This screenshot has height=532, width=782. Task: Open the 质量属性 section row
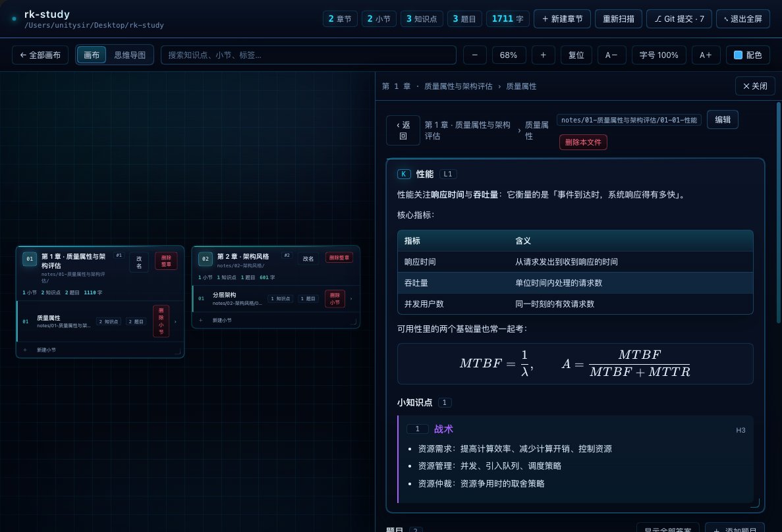99,321
